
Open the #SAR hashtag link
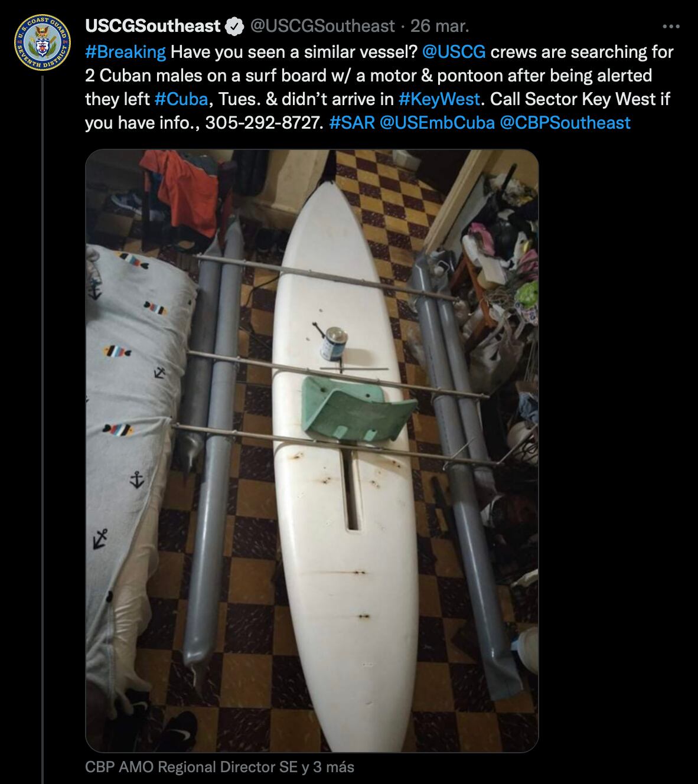(352, 122)
